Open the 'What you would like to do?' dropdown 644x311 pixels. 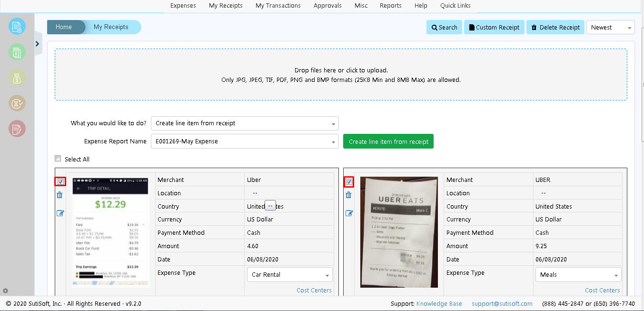coord(244,123)
